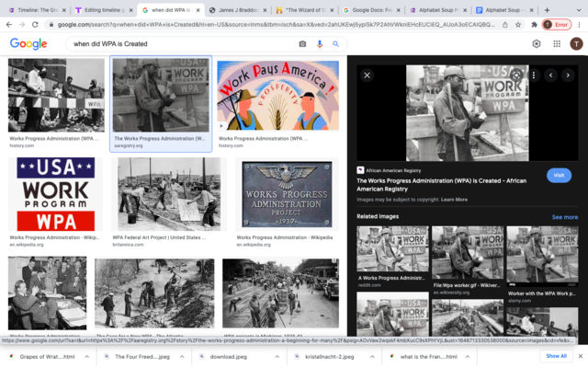Open the Learn More copyright link
Viewport: 588px width, 368px height.
tap(454, 200)
